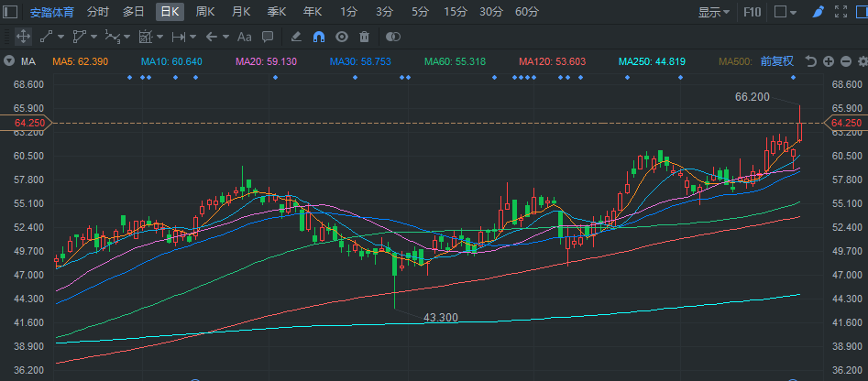Click the MA250: 44.819 value
868x381 pixels.
coord(652,61)
